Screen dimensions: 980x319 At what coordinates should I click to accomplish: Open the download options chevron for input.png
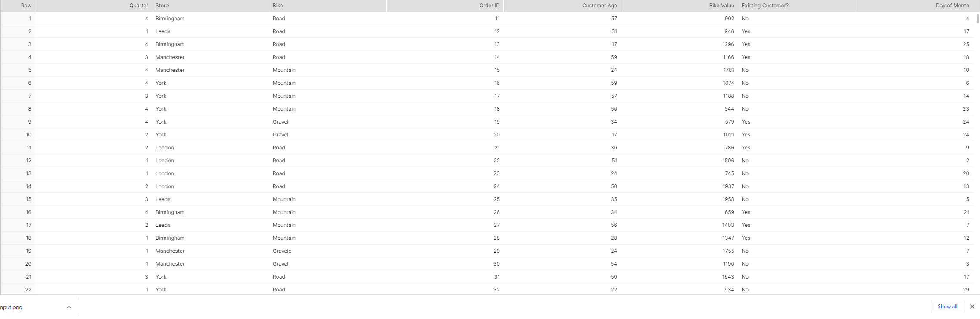69,307
